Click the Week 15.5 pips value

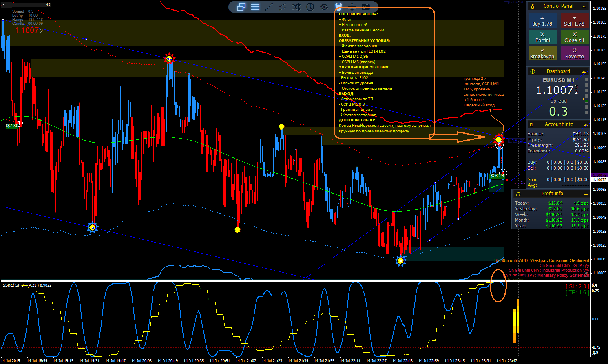579,214
